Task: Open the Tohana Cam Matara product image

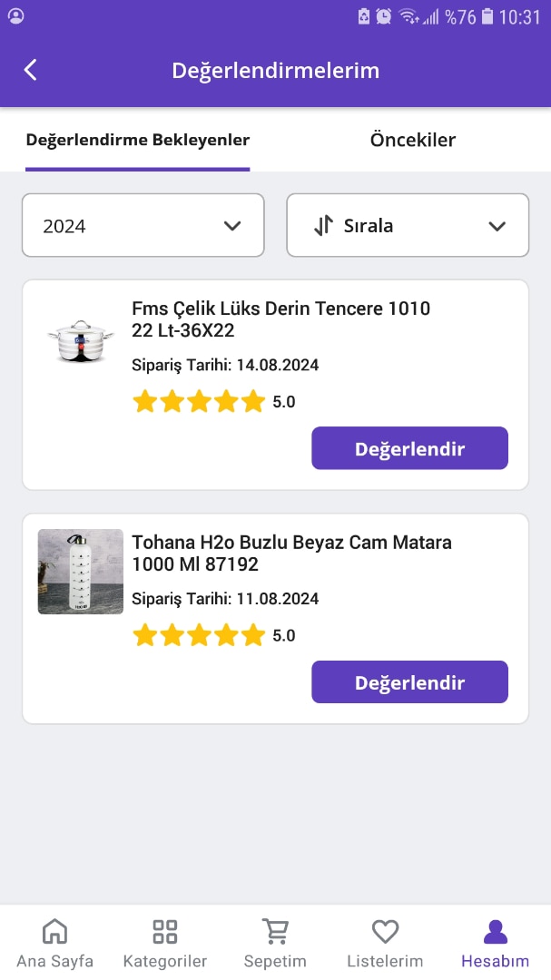Action: point(81,572)
